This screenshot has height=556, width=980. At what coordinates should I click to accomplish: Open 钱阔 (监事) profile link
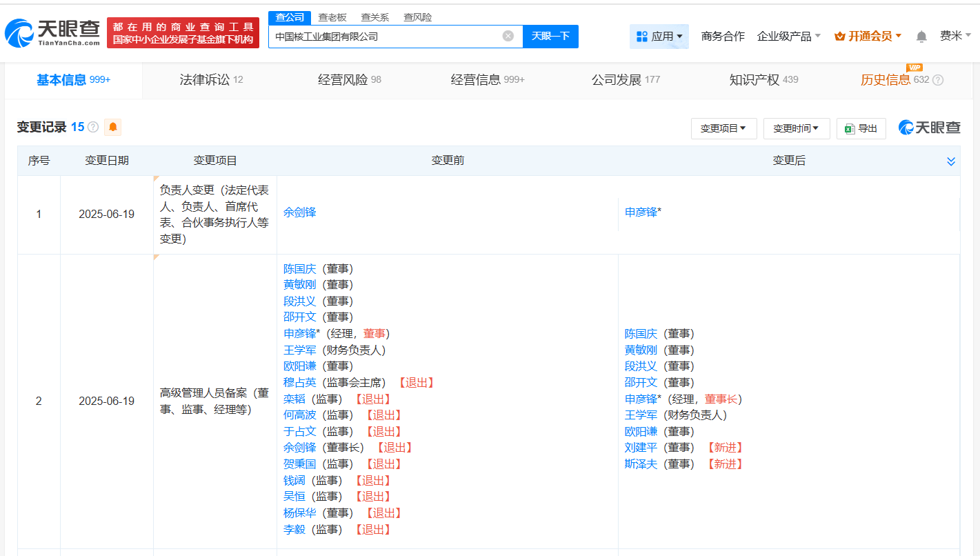pos(294,481)
